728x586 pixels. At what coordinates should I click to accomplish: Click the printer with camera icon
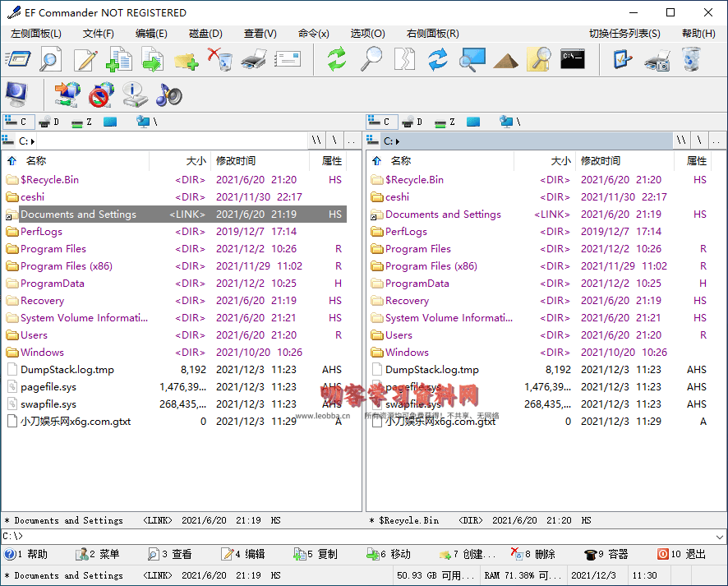[657, 60]
